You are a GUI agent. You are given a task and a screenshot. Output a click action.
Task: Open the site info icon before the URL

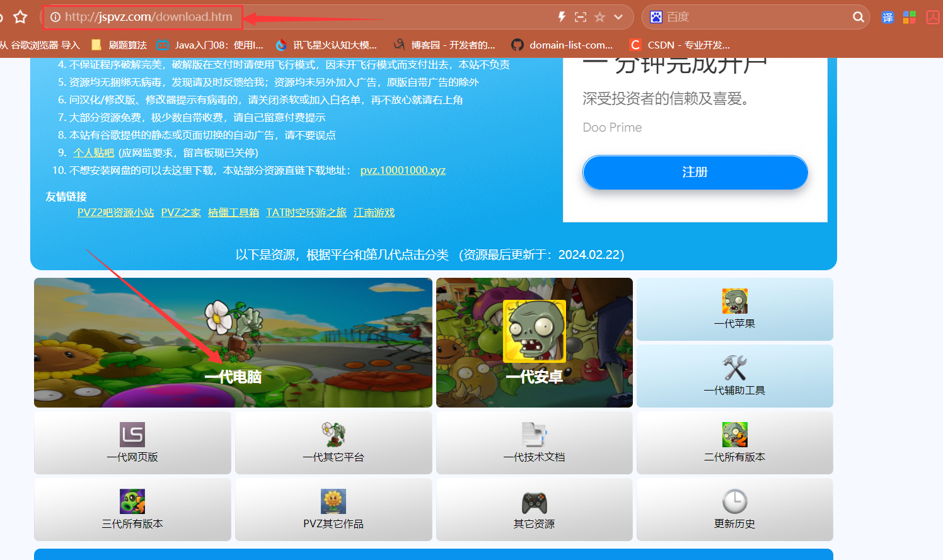(x=55, y=17)
